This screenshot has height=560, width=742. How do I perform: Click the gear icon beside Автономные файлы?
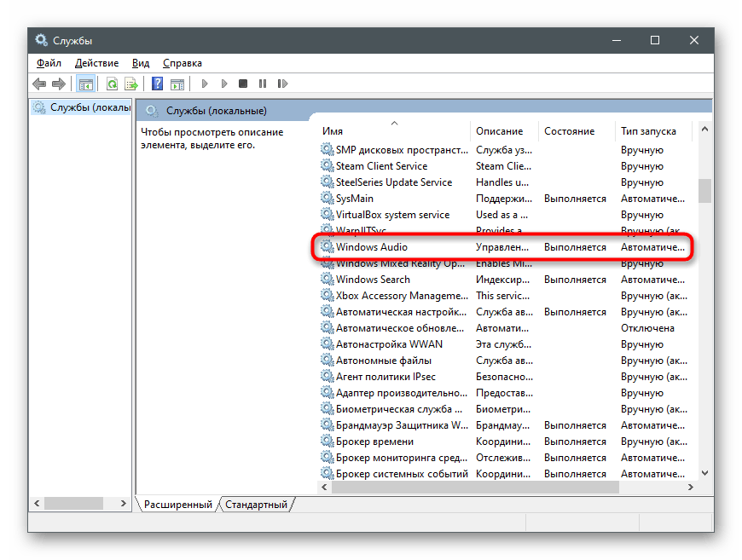pos(327,360)
